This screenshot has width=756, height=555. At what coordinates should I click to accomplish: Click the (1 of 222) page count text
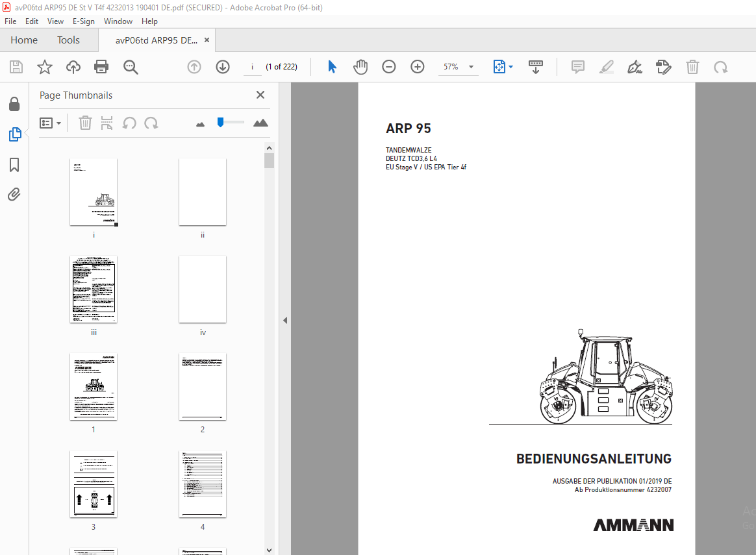click(x=282, y=67)
